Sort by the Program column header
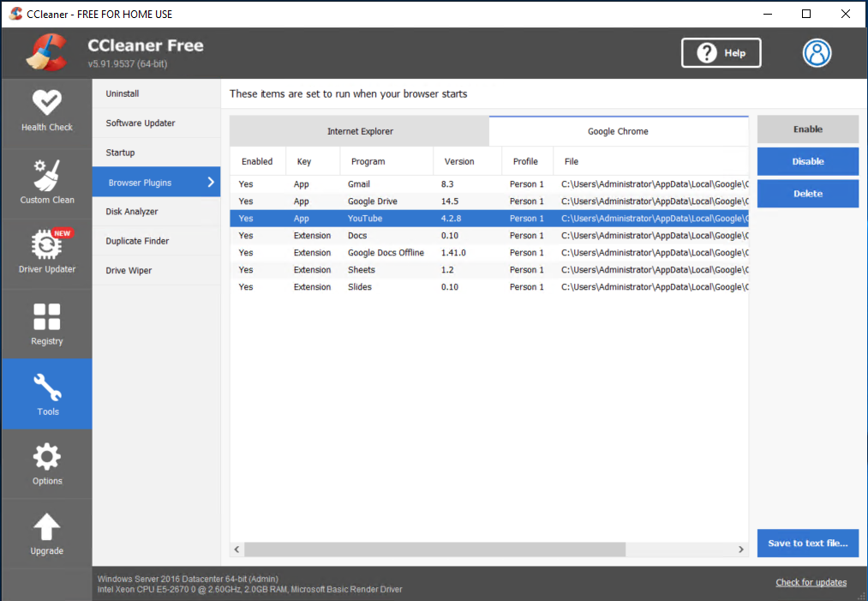This screenshot has height=601, width=868. point(386,161)
